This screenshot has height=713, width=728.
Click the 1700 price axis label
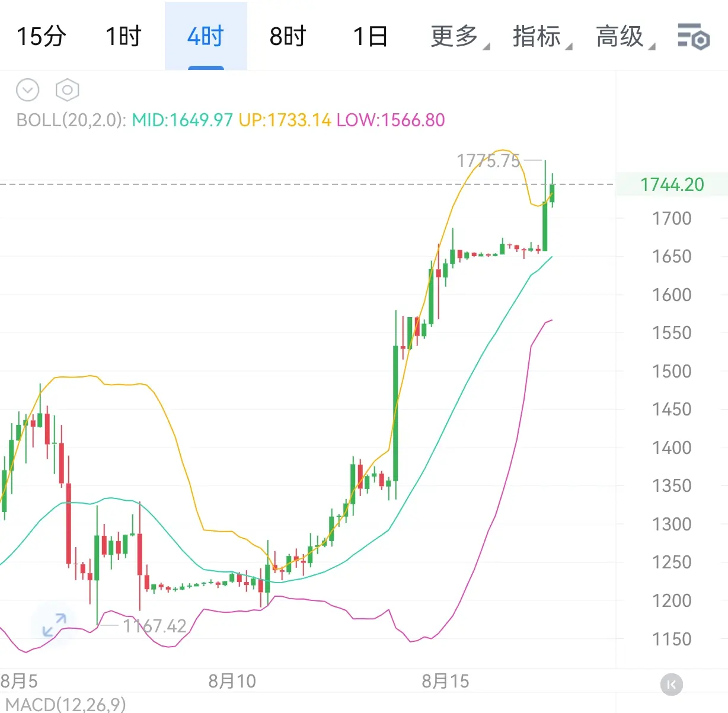[672, 218]
